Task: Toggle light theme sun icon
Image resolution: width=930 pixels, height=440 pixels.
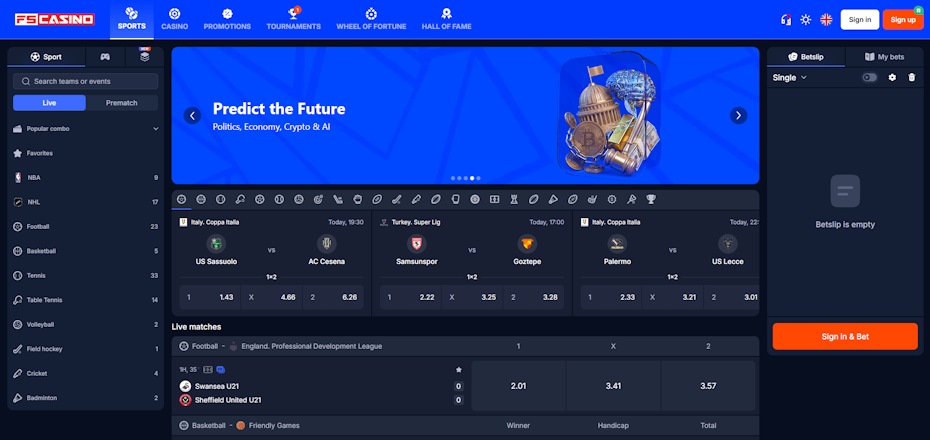Action: click(x=805, y=20)
